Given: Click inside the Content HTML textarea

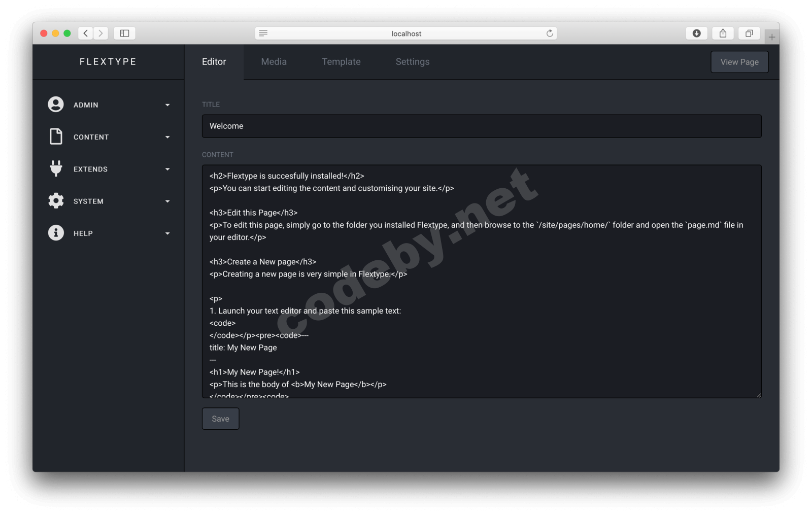Looking at the screenshot, I should click(x=482, y=281).
